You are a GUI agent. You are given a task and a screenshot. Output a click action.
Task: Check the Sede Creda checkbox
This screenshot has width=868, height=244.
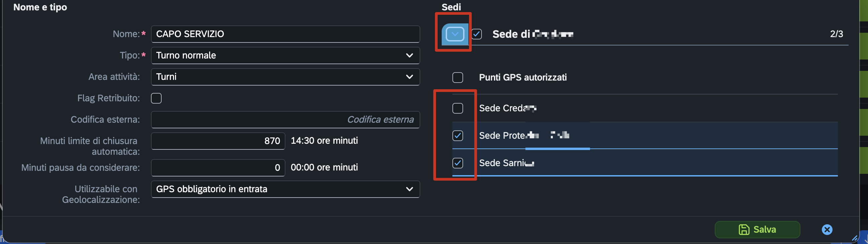457,108
